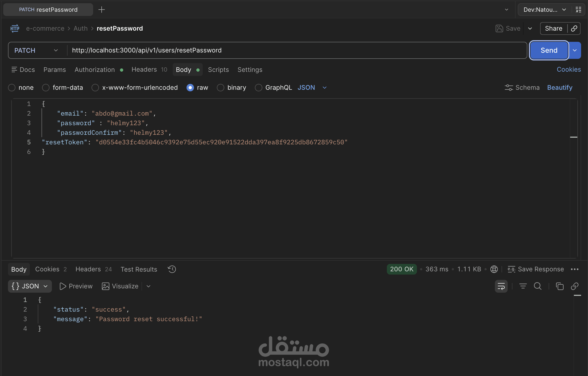Select the binary body option

[x=221, y=88]
